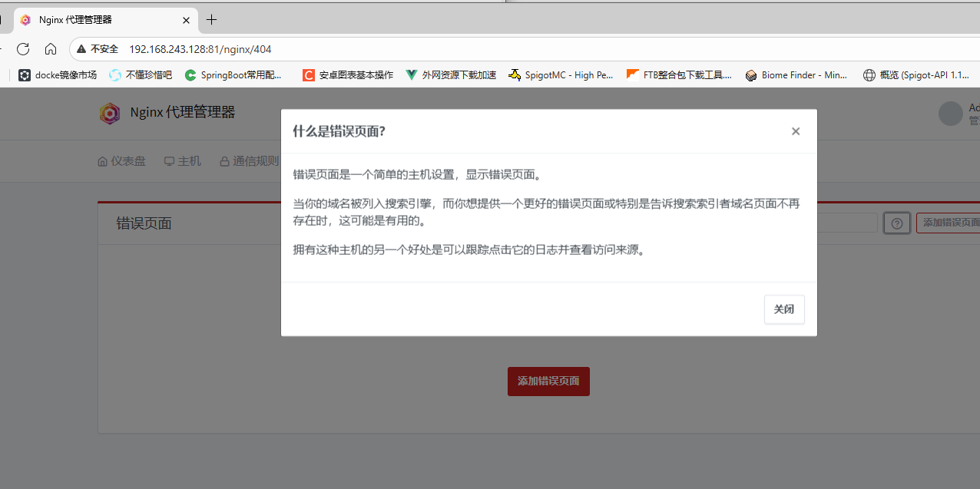Open the SpigotMC bookmark
The image size is (980, 489).
pos(561,75)
